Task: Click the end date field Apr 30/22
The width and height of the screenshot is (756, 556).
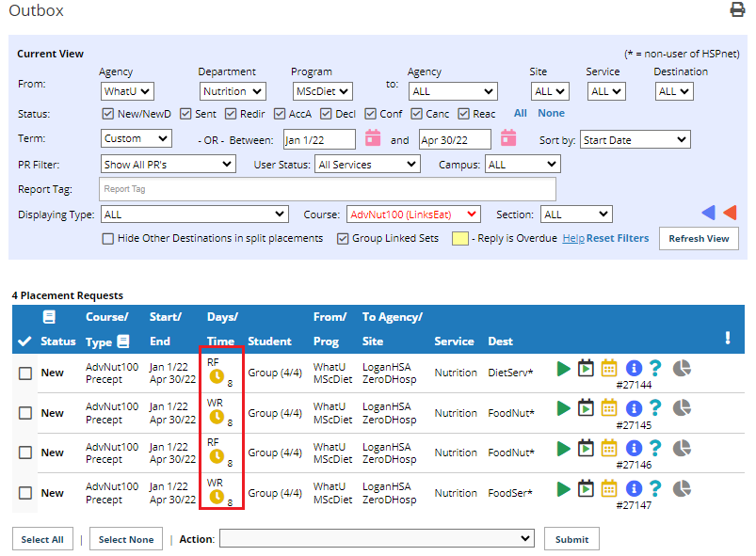Action: tap(455, 140)
